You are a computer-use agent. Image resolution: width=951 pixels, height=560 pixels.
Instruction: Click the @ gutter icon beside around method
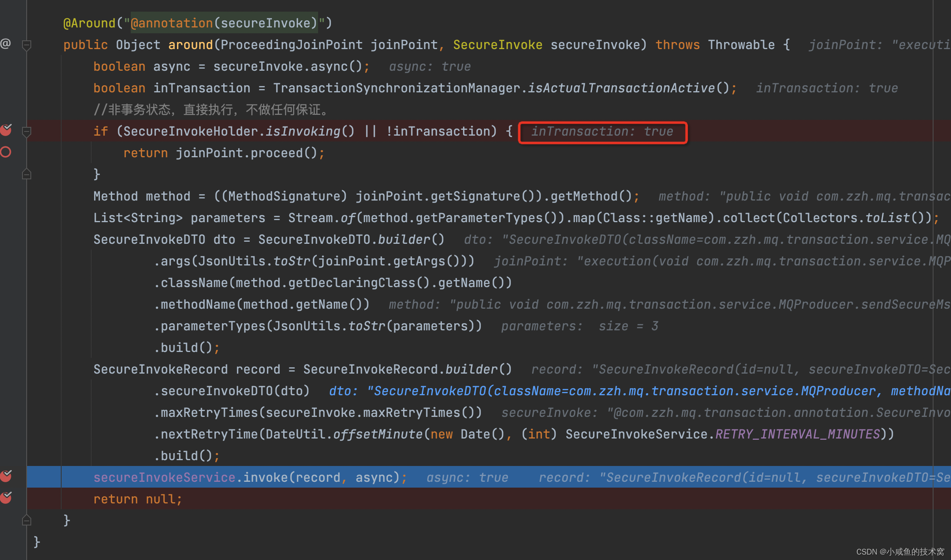pyautogui.click(x=6, y=44)
